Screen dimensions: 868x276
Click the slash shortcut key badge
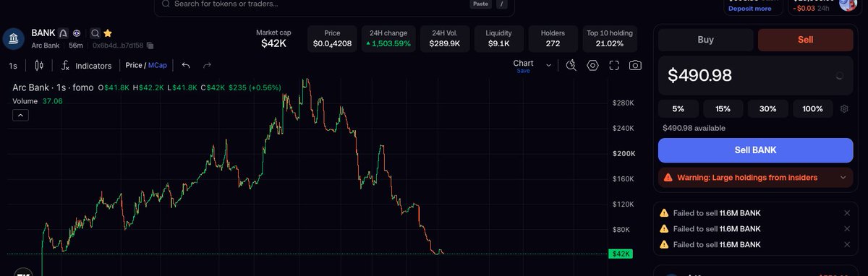click(x=501, y=4)
